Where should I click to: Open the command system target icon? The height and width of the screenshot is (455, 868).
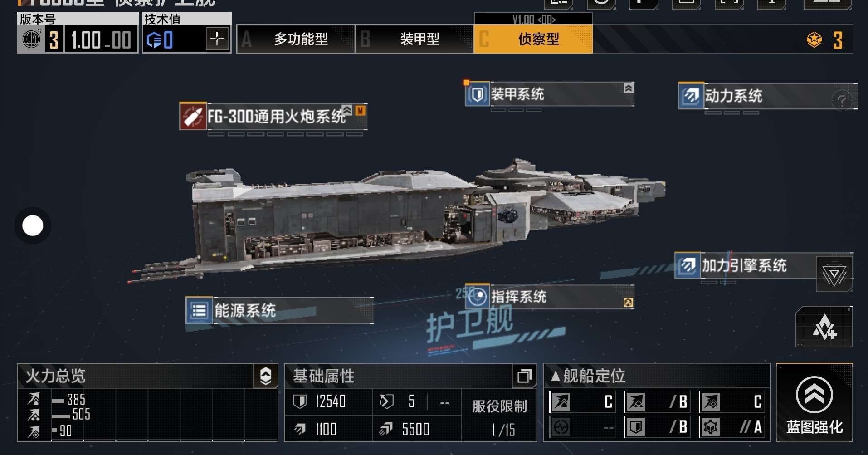[478, 297]
